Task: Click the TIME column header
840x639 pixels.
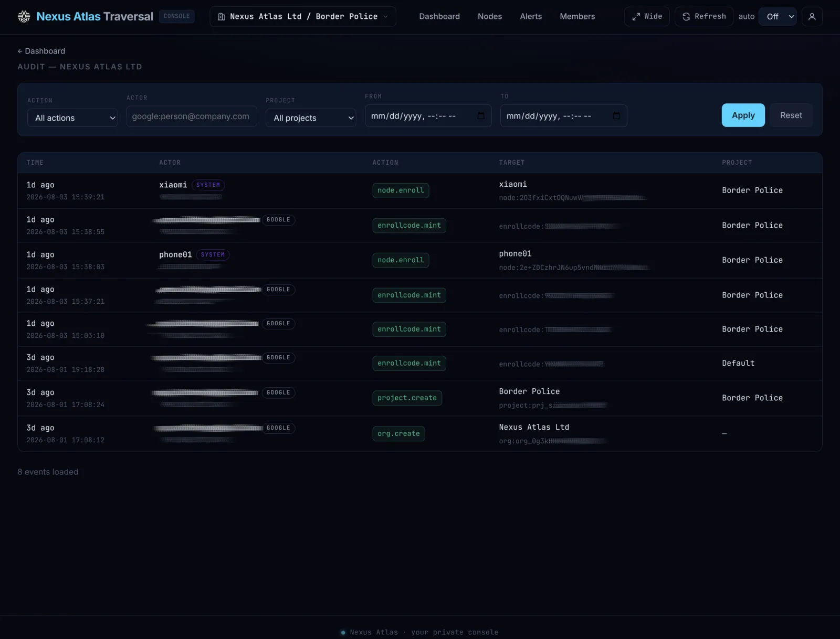Action: (x=35, y=163)
